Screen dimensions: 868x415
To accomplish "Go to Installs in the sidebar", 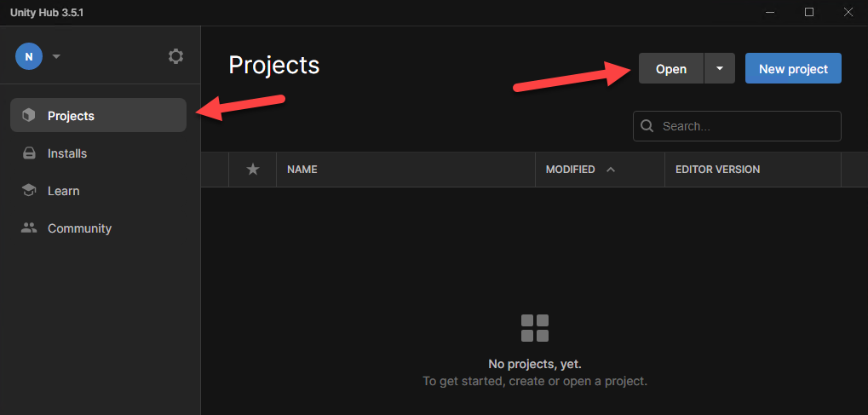I will tap(99, 153).
